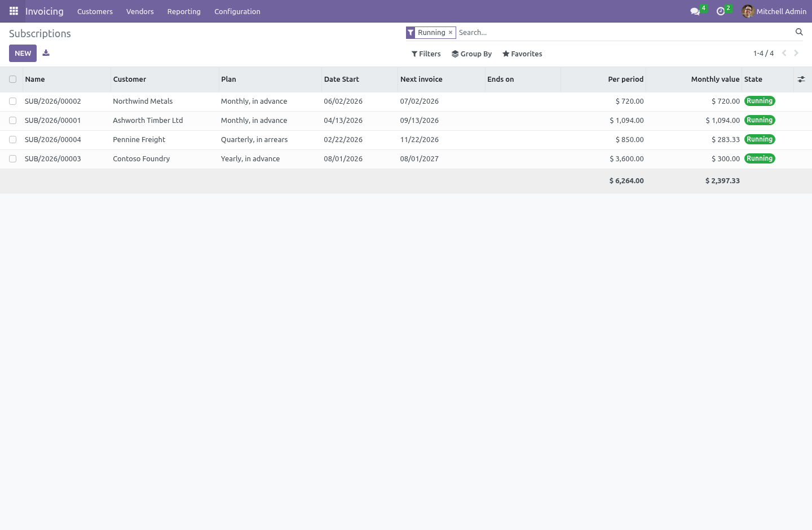
Task: Click the Invoicing app title
Action: 45,11
